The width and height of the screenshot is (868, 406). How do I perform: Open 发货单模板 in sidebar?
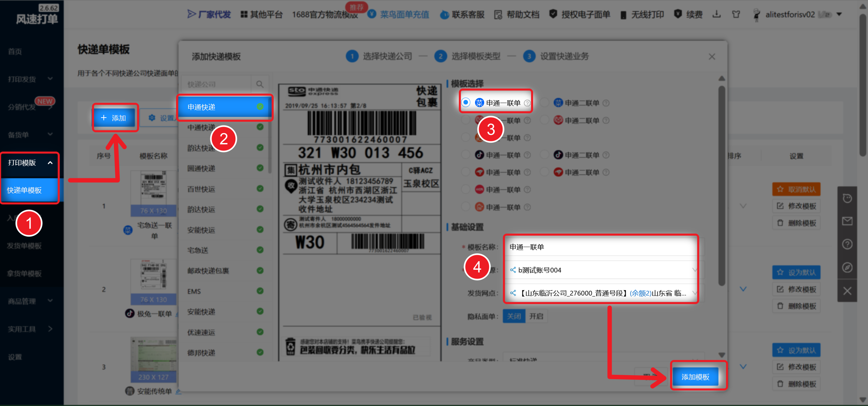[x=24, y=246]
